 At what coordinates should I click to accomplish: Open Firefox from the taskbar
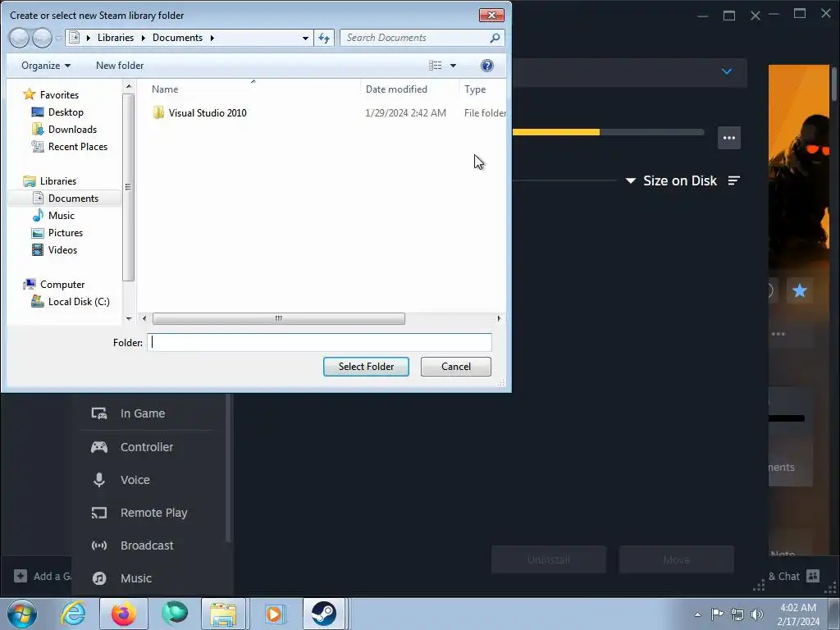[124, 614]
